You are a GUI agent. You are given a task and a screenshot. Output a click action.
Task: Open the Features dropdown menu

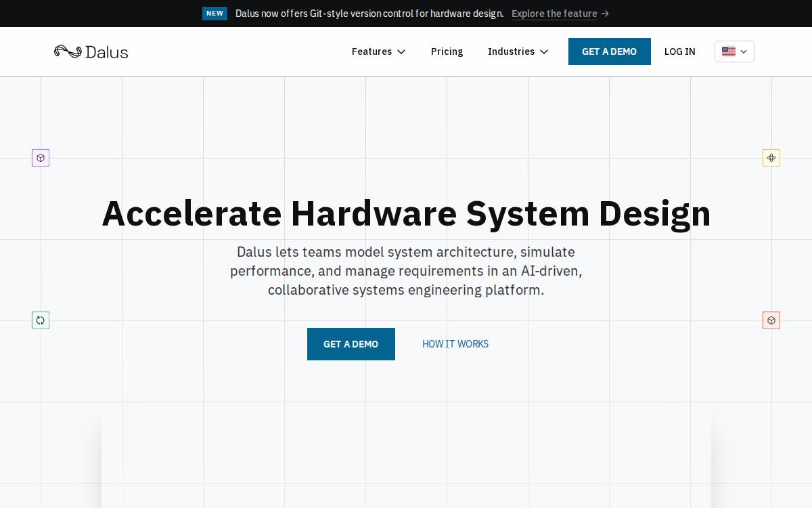click(378, 51)
